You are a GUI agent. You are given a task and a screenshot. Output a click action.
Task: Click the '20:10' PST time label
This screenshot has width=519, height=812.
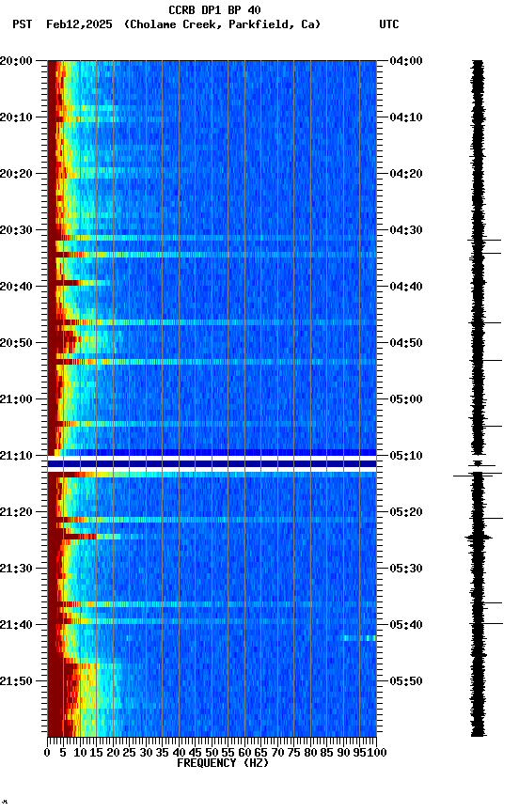tap(16, 117)
